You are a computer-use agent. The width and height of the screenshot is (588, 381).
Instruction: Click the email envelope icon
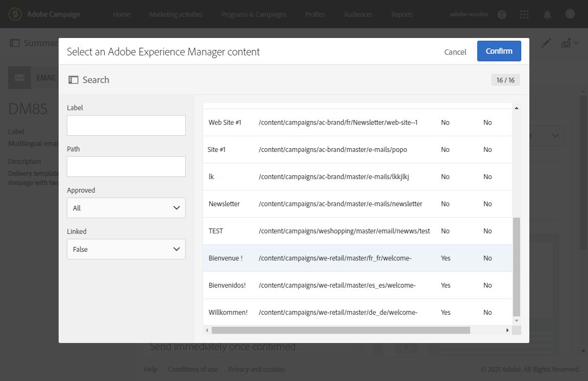pyautogui.click(x=20, y=78)
